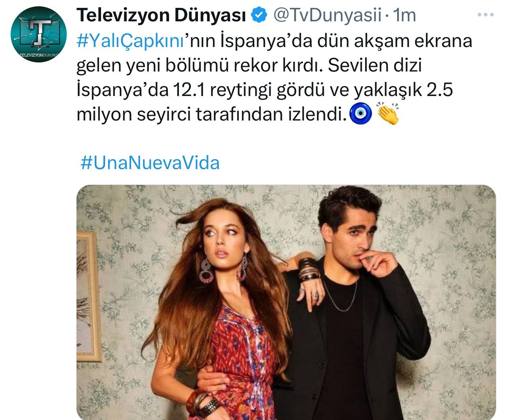Viewport: 507px width, 420px height.
Task: Click the nazar evil eye emoji
Action: tap(361, 113)
